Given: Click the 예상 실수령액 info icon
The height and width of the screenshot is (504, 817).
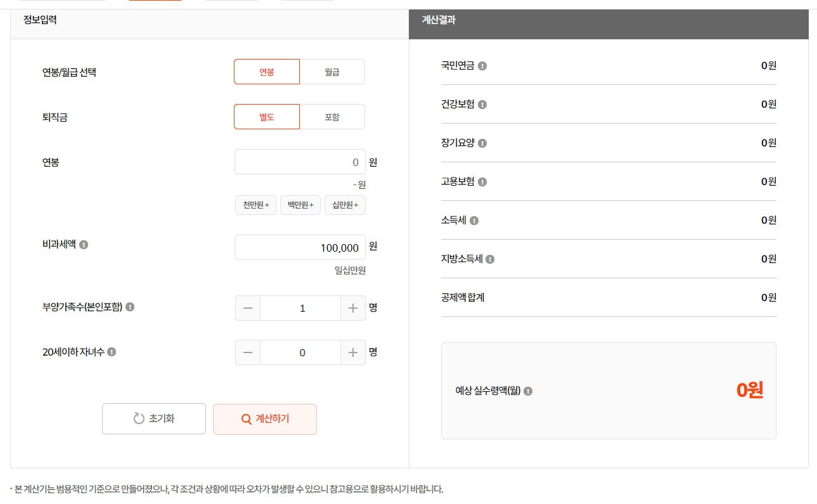Looking at the screenshot, I should point(529,391).
